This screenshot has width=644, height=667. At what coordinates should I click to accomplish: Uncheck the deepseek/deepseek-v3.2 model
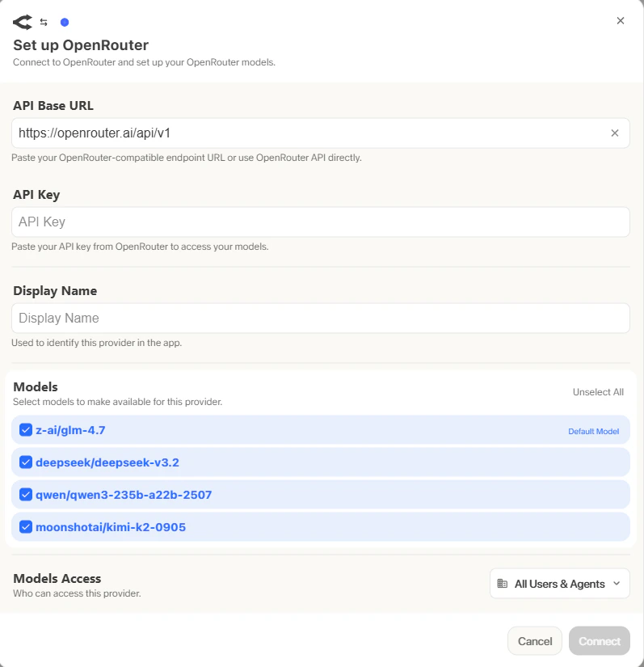(25, 462)
